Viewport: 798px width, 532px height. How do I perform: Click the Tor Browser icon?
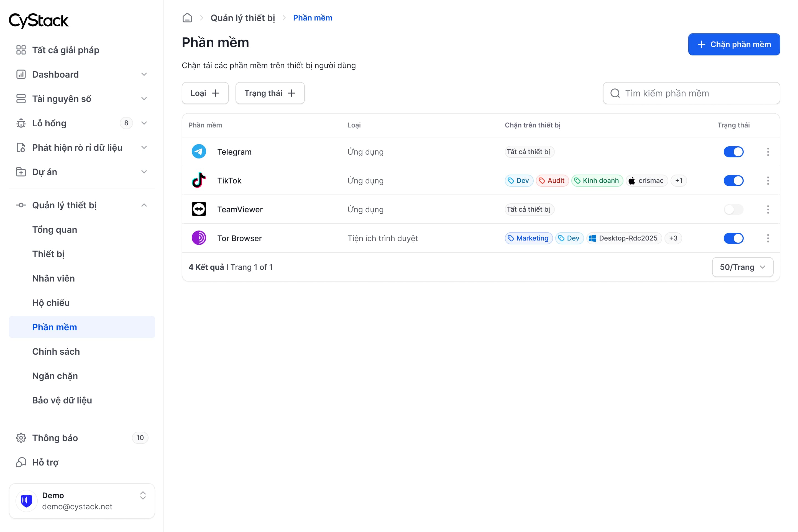click(199, 238)
